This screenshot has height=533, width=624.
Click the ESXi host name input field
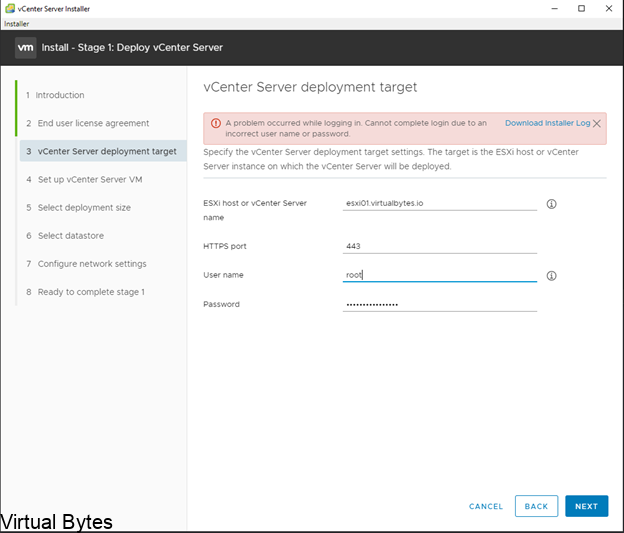coord(439,203)
